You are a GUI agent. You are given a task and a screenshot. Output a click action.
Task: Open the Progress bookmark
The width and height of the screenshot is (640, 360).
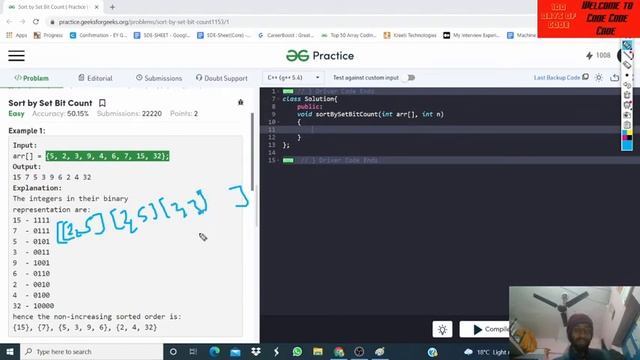point(49,36)
